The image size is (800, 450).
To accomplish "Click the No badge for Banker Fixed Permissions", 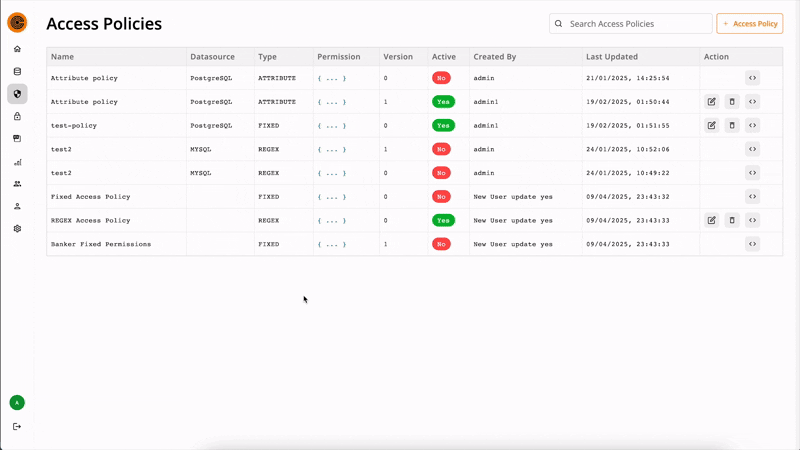I will (441, 244).
